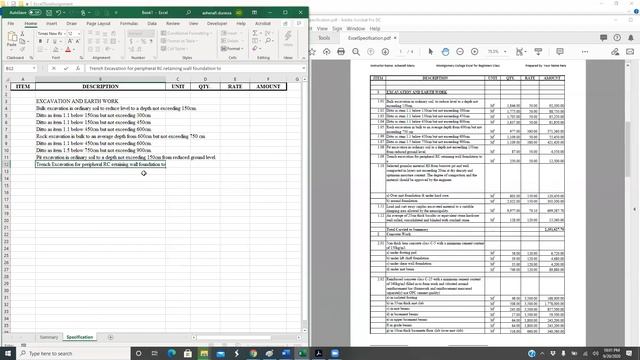640x360 pixels.
Task: Click the Insert Function fx icon
Action: point(78,68)
